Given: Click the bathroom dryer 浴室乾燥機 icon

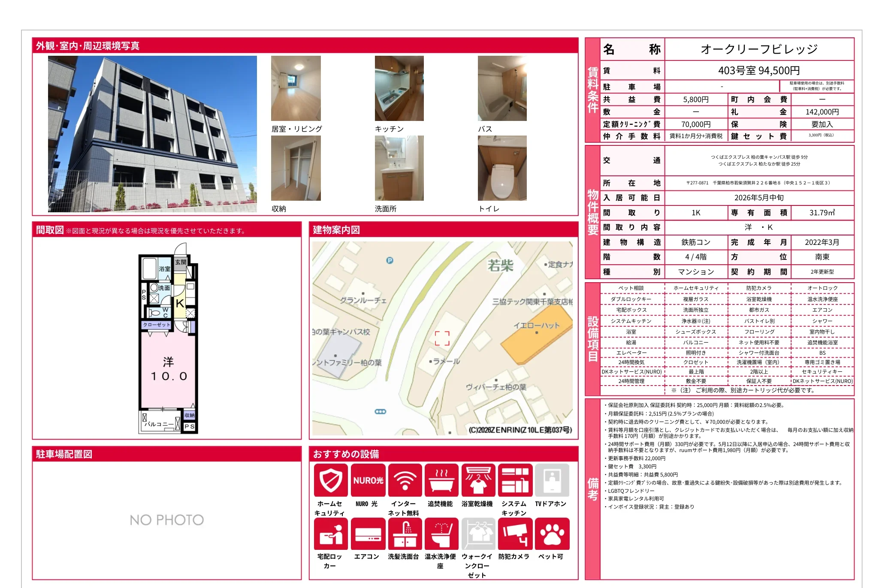Looking at the screenshot, I should point(478,480).
